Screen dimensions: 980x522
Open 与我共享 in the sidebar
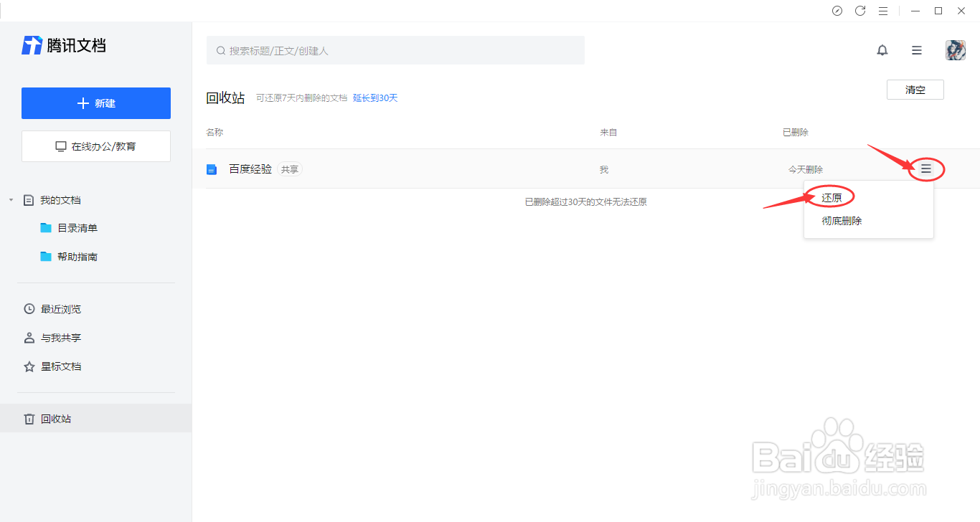[x=62, y=338]
